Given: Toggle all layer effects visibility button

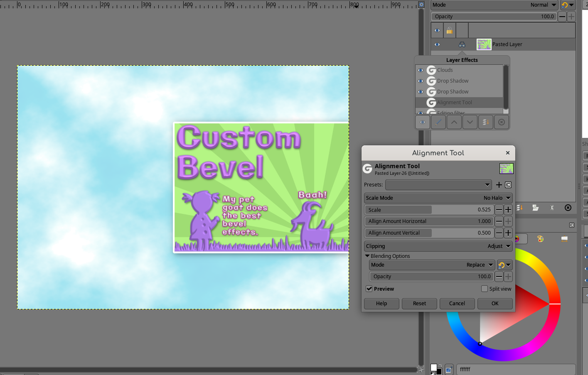Looking at the screenshot, I should (422, 123).
